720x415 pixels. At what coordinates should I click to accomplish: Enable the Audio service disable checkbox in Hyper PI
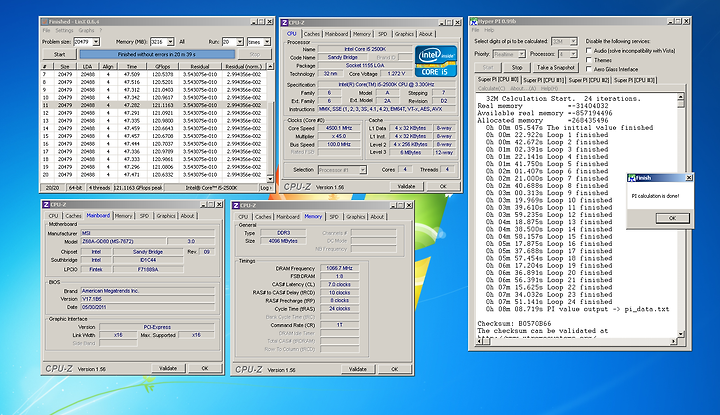(589, 50)
